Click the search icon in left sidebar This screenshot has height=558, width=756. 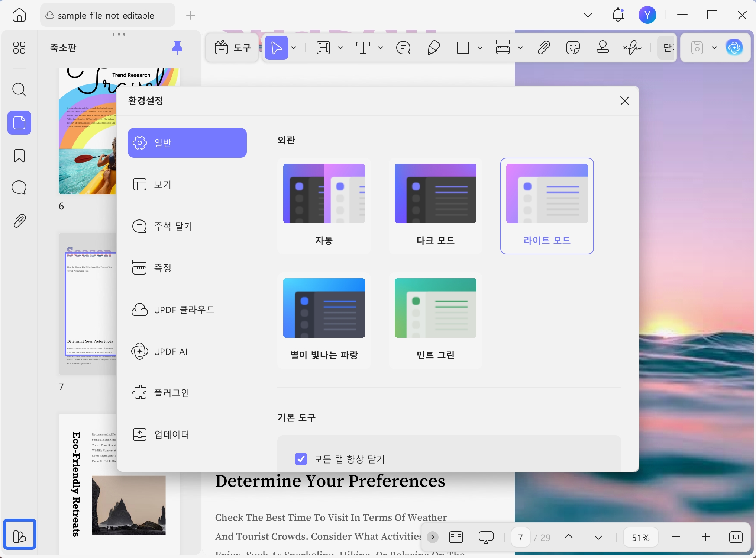19,90
